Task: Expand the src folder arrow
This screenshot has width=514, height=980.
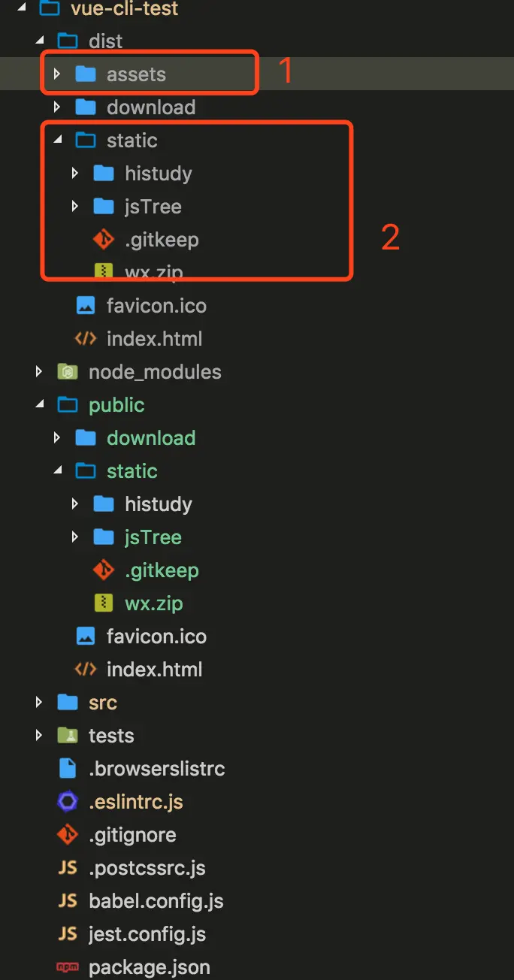Action: coord(38,703)
